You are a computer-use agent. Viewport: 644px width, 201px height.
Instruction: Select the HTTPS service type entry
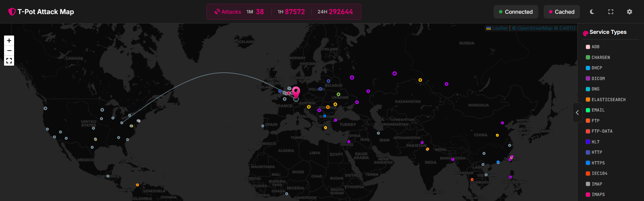pos(598,163)
